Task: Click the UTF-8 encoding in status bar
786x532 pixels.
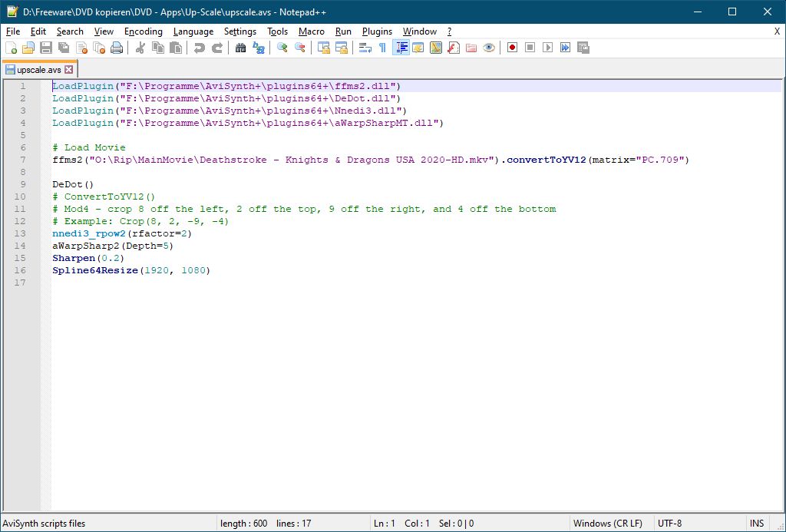Action: click(x=669, y=524)
